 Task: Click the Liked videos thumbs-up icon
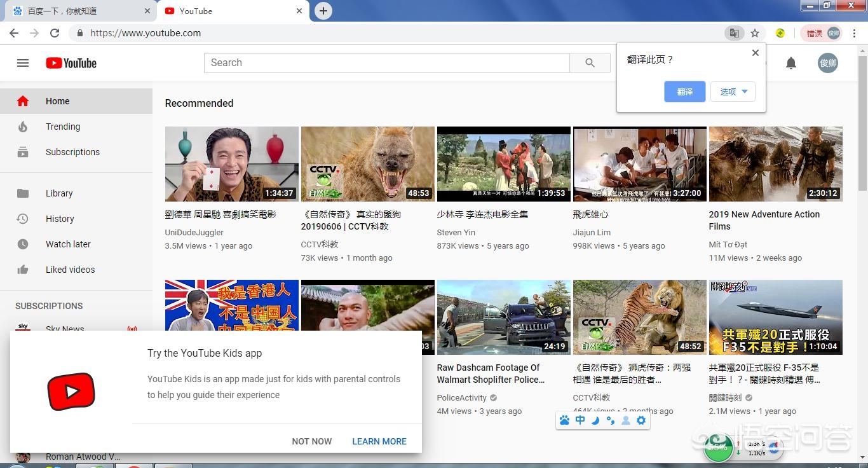tap(23, 270)
